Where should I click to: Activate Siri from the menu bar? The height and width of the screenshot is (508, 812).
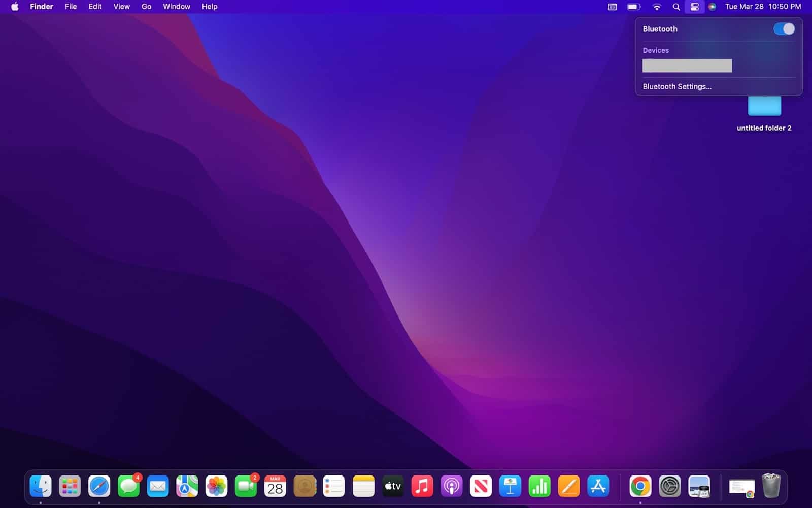point(713,7)
